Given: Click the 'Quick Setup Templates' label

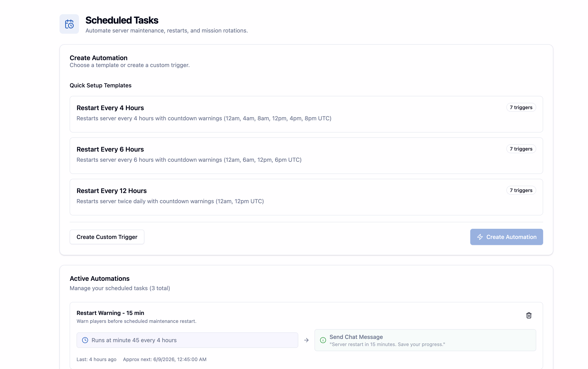Looking at the screenshot, I should pos(101,85).
